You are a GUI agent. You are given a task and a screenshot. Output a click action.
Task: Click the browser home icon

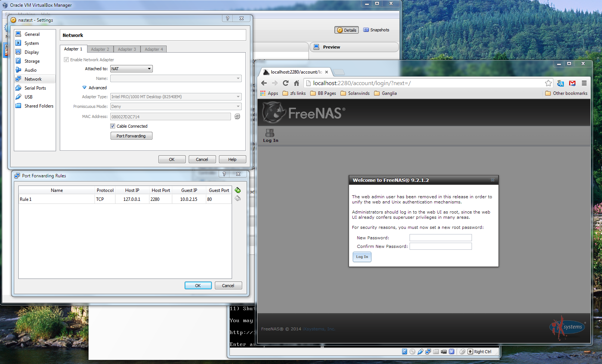296,83
